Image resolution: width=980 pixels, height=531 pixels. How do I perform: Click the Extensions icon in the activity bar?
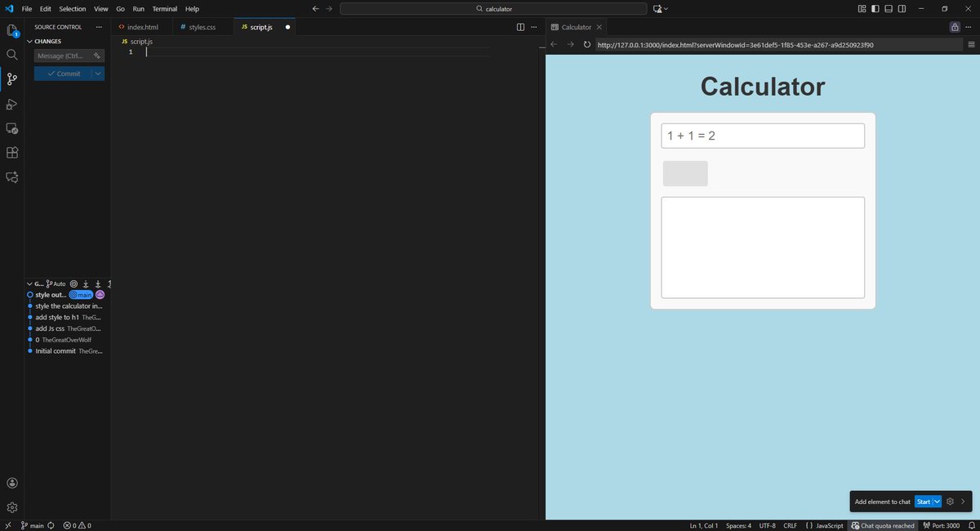point(11,152)
